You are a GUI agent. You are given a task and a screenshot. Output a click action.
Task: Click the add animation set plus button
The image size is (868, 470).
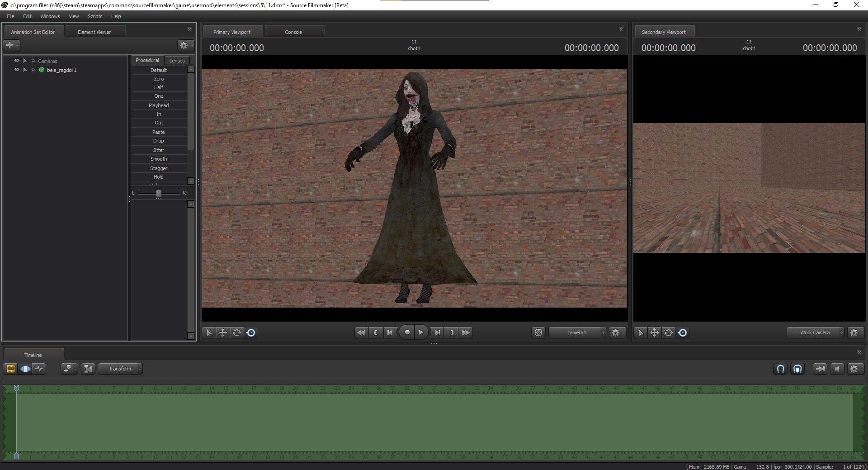[x=10, y=45]
